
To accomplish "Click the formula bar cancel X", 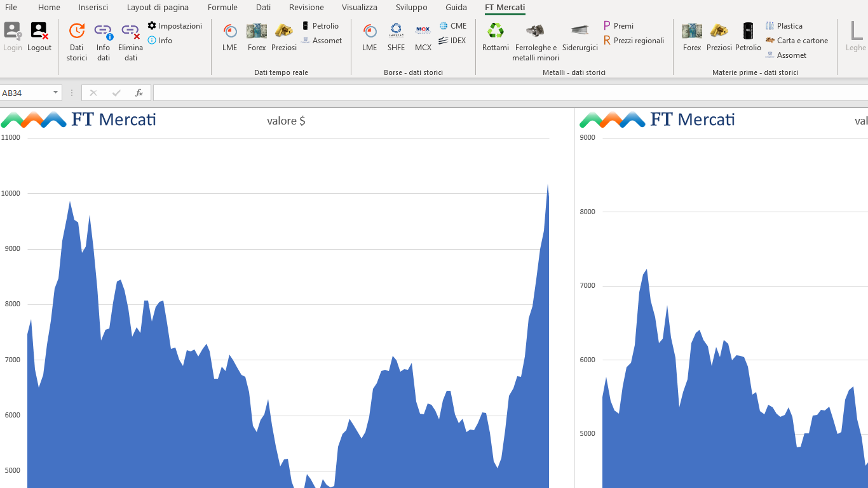I will 93,93.
